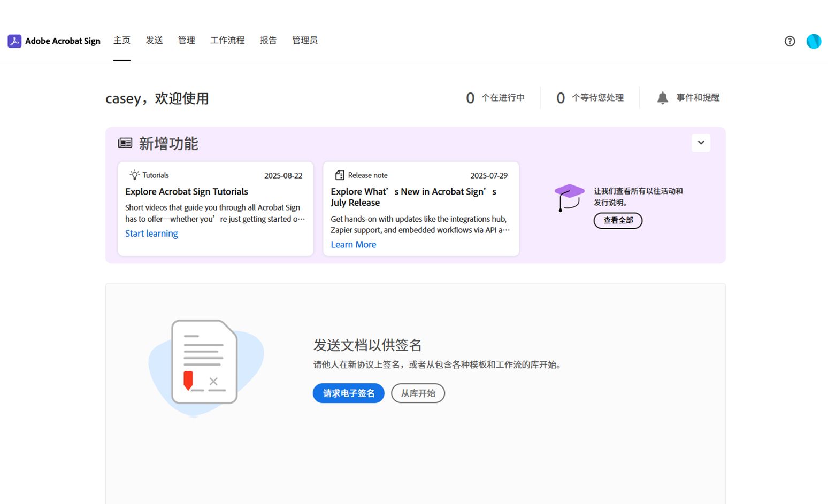This screenshot has height=504, width=828.
Task: Click the purple graduation cap icon
Action: 569,198
